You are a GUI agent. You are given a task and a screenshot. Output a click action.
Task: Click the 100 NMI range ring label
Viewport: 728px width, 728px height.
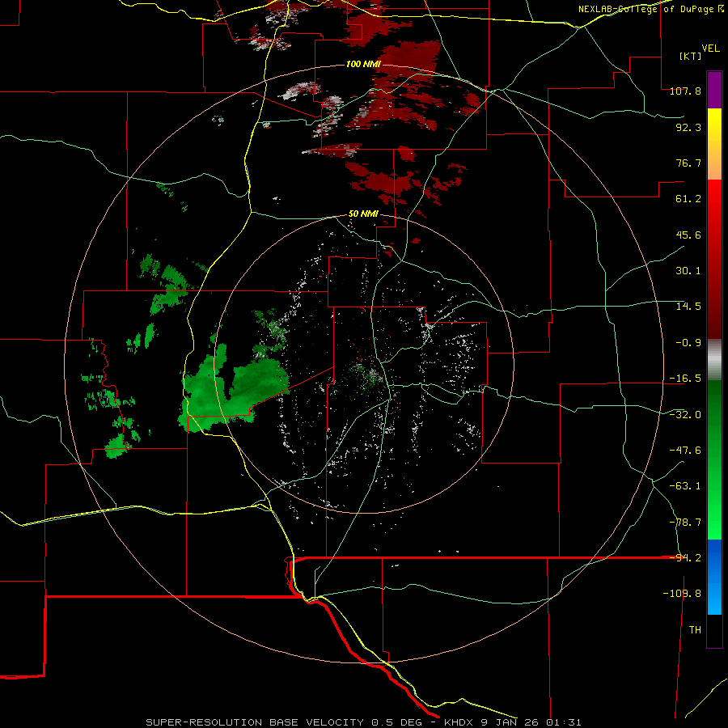363,64
